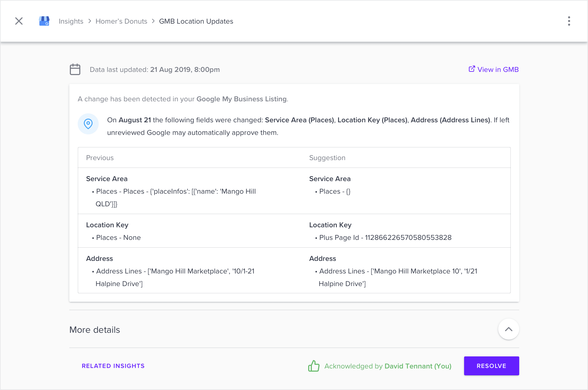Click the external link icon near View in GMB
The height and width of the screenshot is (390, 588).
(x=472, y=69)
